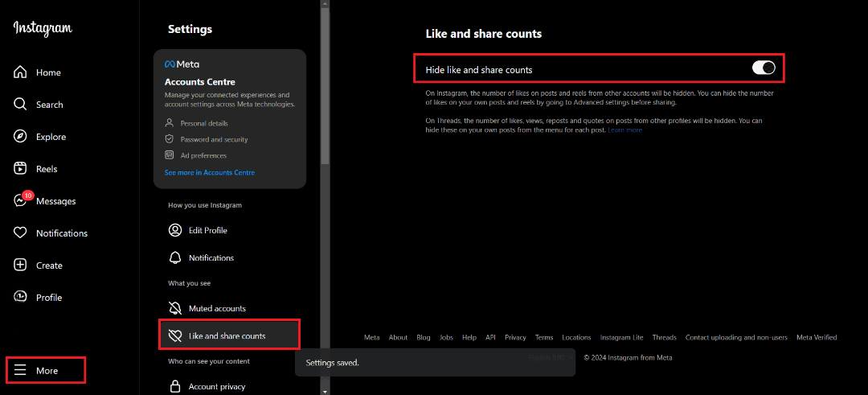Click Password and security link
The height and width of the screenshot is (395, 868).
(x=214, y=139)
